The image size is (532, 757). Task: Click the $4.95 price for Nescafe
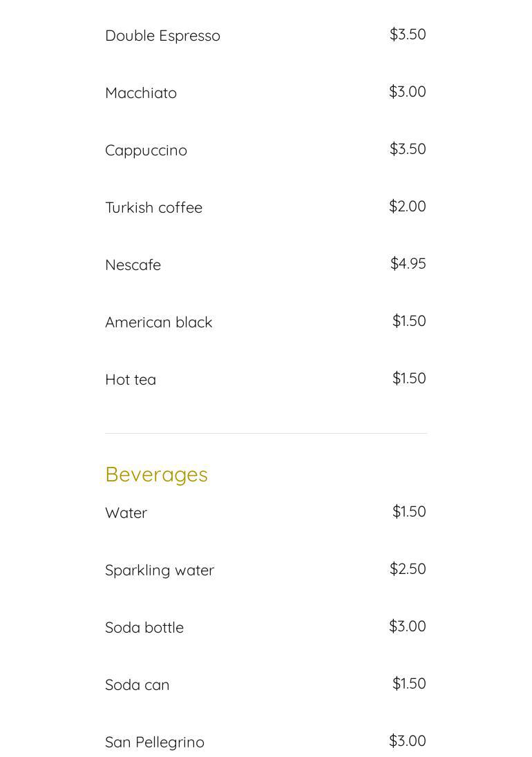[408, 264]
